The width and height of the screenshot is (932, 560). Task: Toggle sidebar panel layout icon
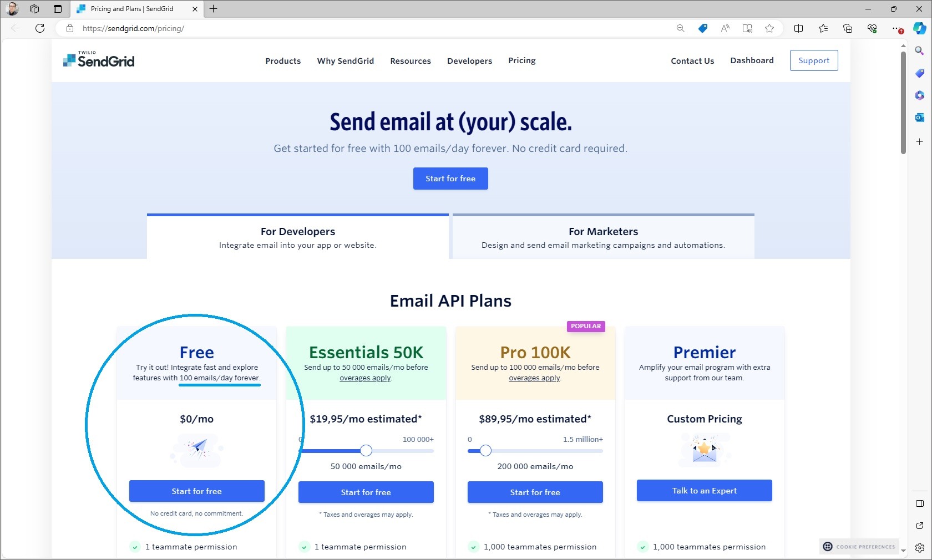pos(919,503)
